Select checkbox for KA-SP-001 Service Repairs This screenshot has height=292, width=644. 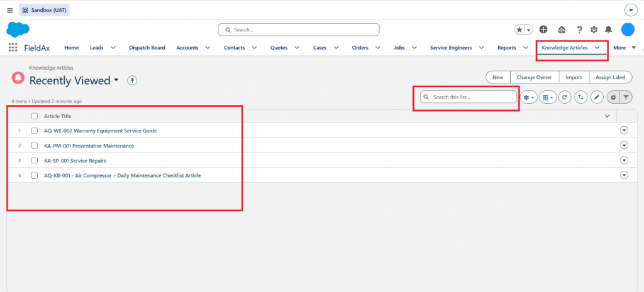click(x=35, y=160)
